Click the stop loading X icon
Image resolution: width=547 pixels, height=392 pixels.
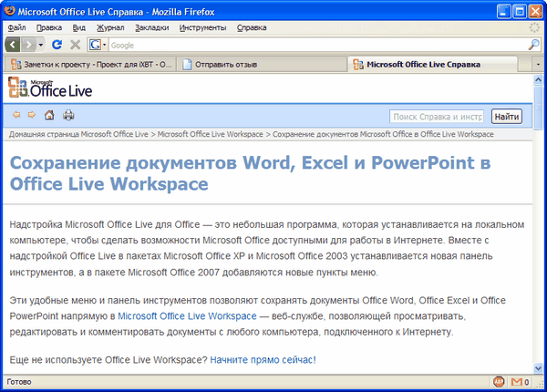tap(75, 45)
